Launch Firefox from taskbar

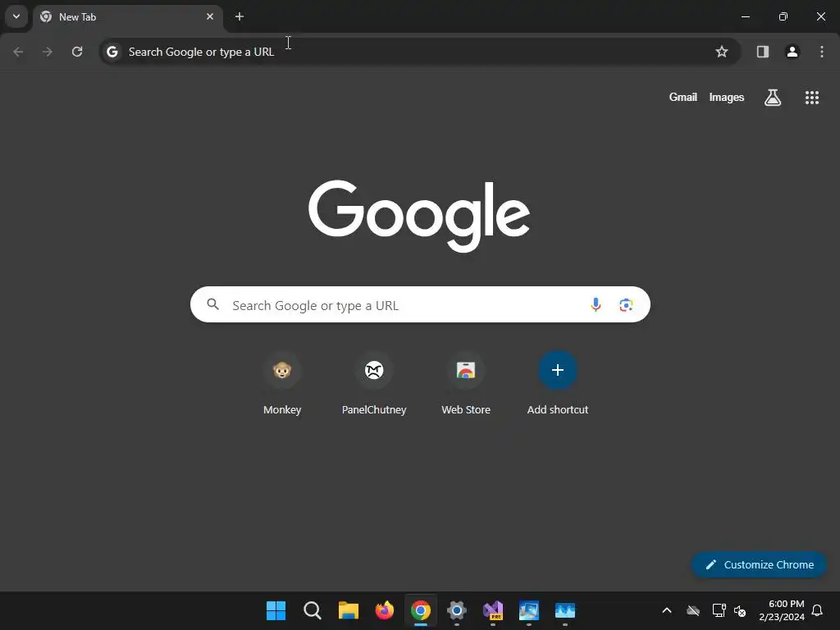point(384,610)
